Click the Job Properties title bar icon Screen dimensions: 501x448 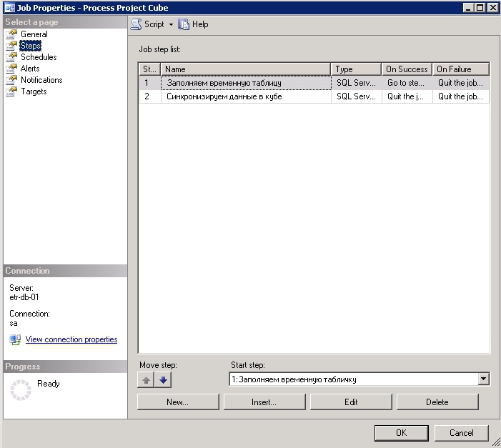(x=9, y=8)
